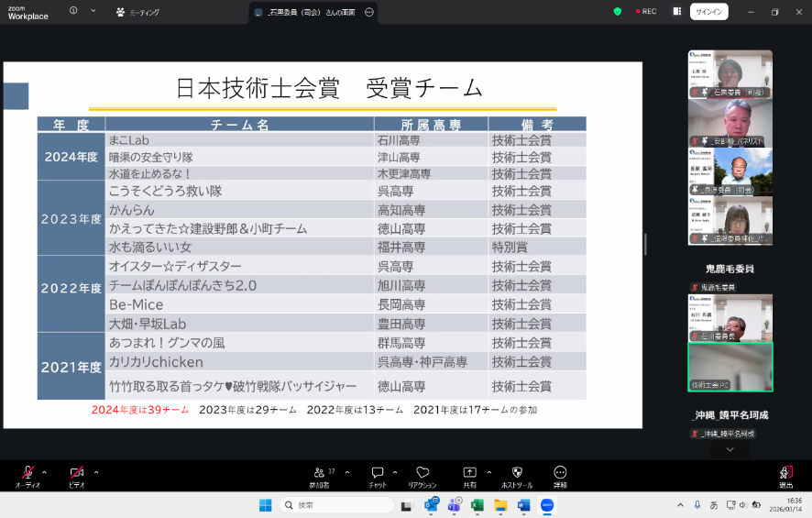Open the 参加者 participants panel
Viewport: 812px width, 518px height.
click(x=319, y=473)
